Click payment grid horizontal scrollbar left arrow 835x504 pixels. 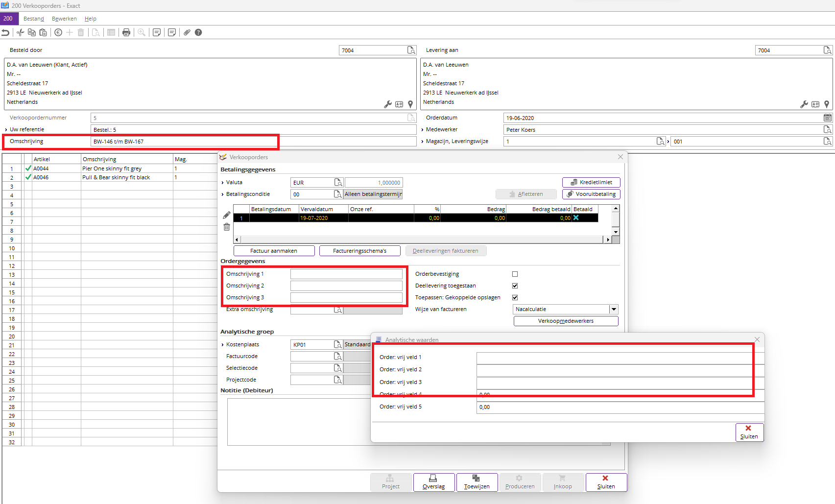(237, 240)
